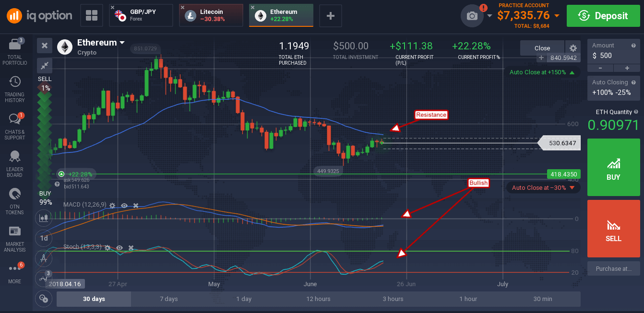The image size is (644, 313).
Task: Click the red SELL button
Action: (614, 229)
